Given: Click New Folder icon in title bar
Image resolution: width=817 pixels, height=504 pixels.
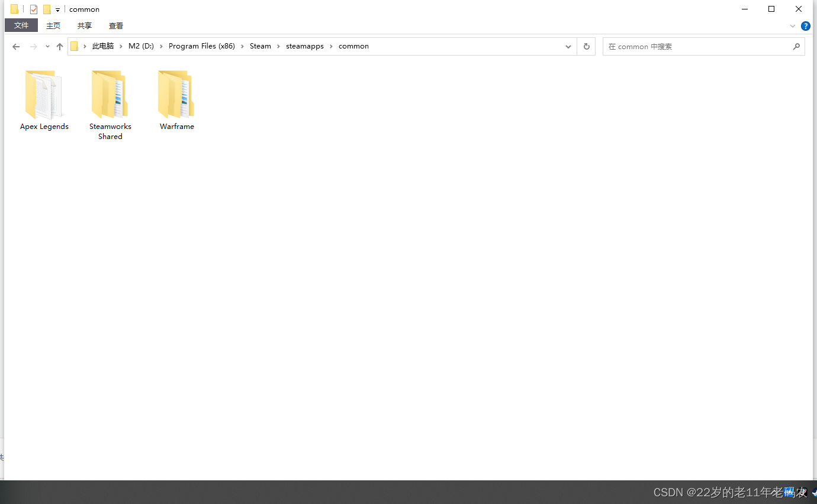Looking at the screenshot, I should 47,9.
